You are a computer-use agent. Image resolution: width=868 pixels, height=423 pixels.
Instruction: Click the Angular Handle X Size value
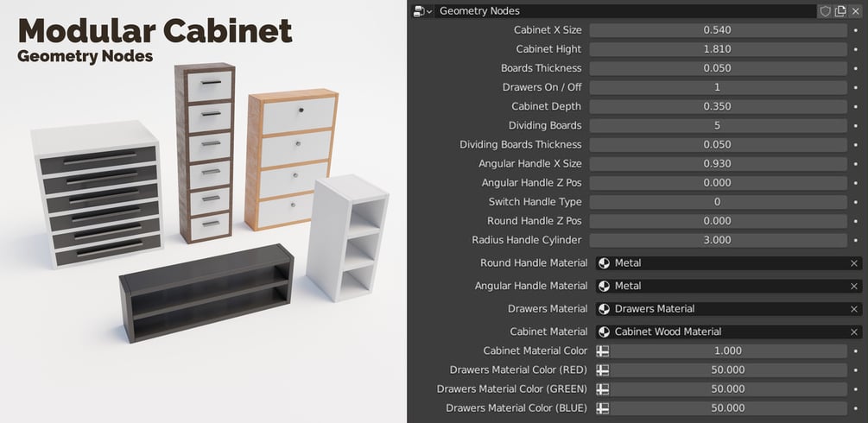click(718, 164)
